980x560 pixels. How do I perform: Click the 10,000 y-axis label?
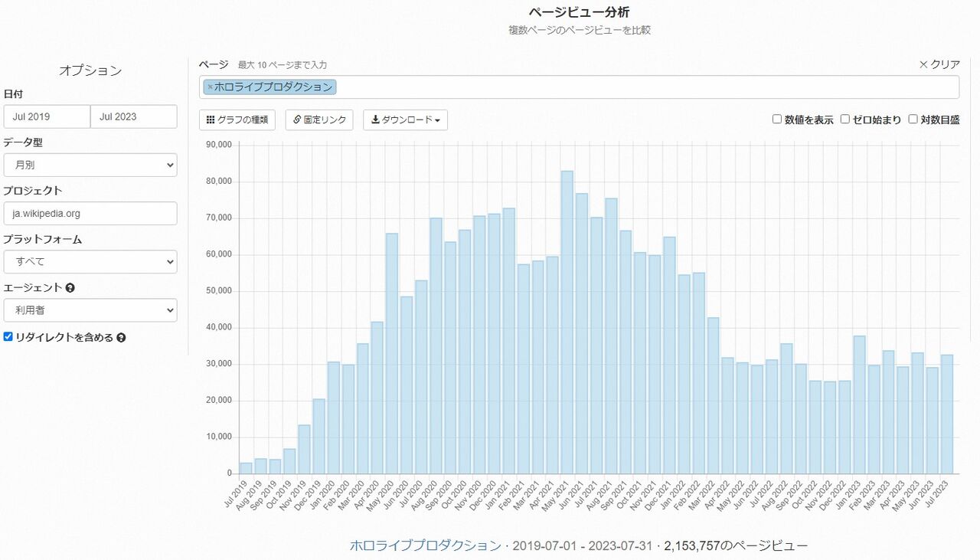[x=219, y=437]
